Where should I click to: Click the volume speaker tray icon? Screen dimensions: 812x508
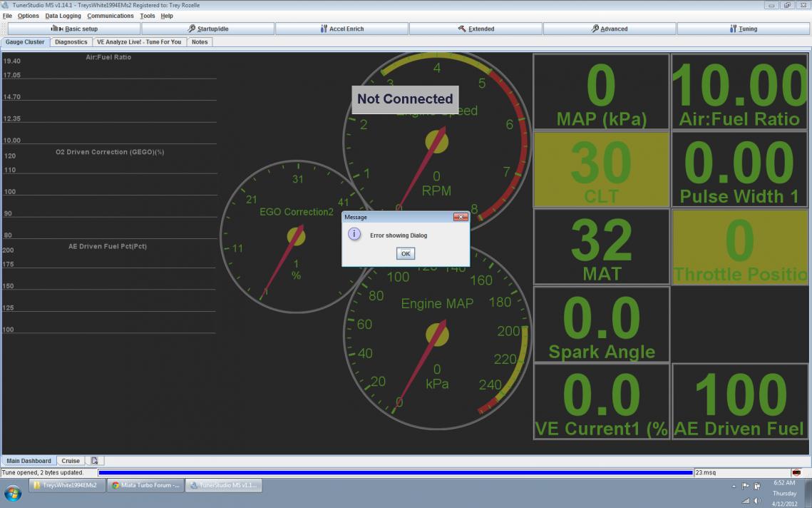[756, 500]
